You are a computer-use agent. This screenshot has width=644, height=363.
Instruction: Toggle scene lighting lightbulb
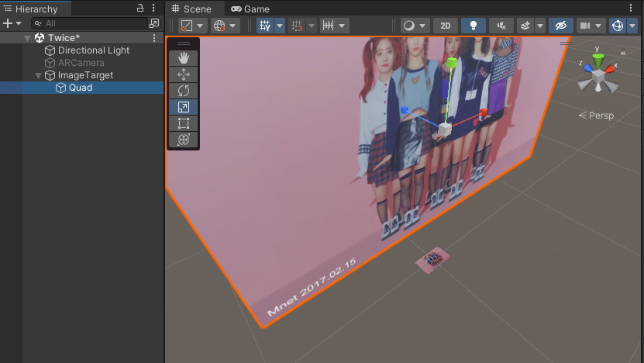474,26
